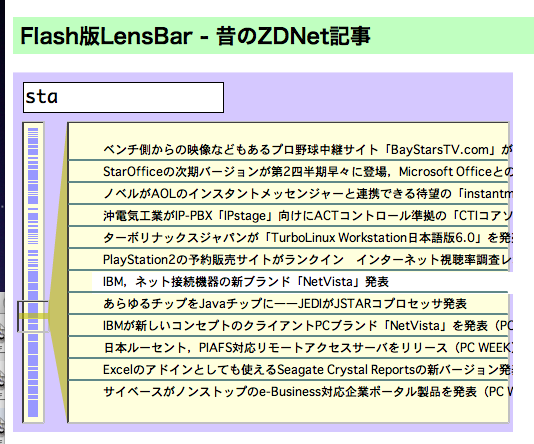Open the StarOffice next version article
534x444 pixels.
289,171
